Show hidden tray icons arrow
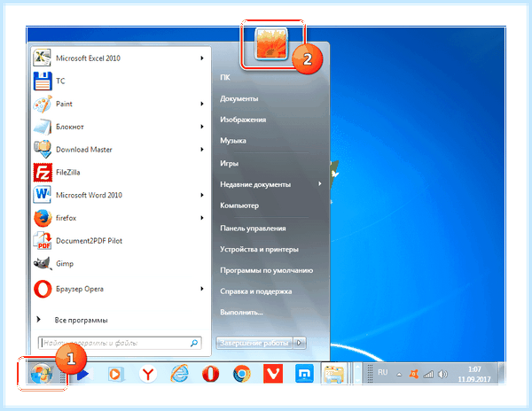532x411 pixels. pos(399,375)
